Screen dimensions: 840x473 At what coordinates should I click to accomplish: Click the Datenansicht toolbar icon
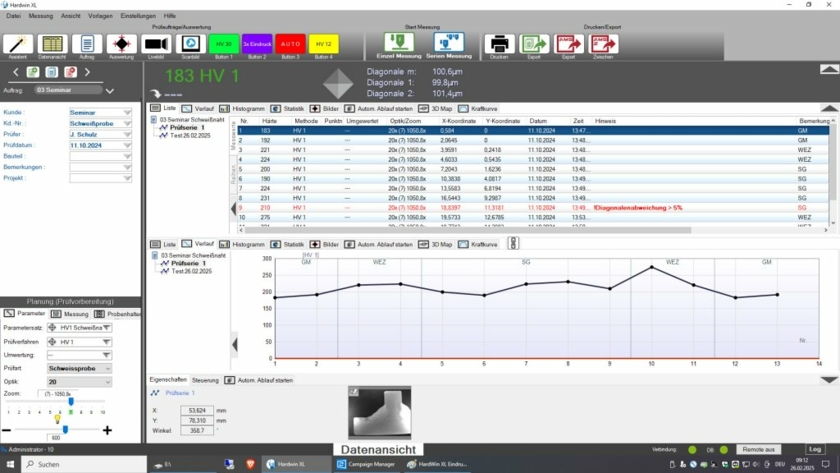click(52, 44)
